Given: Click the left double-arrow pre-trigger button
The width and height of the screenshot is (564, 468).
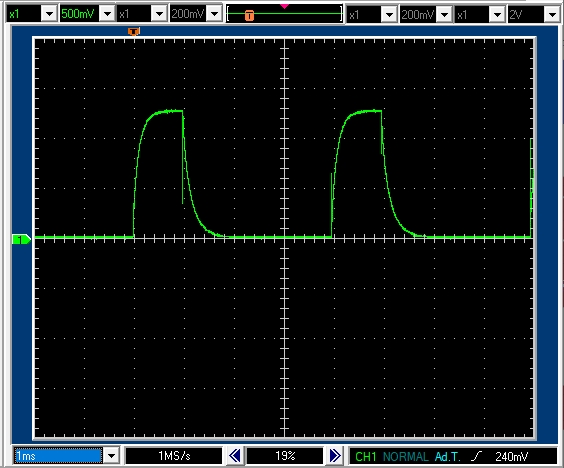Looking at the screenshot, I should click(235, 456).
